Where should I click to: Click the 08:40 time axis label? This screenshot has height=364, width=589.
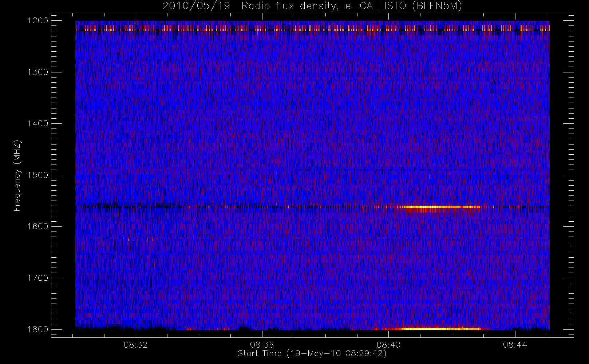[x=388, y=345]
